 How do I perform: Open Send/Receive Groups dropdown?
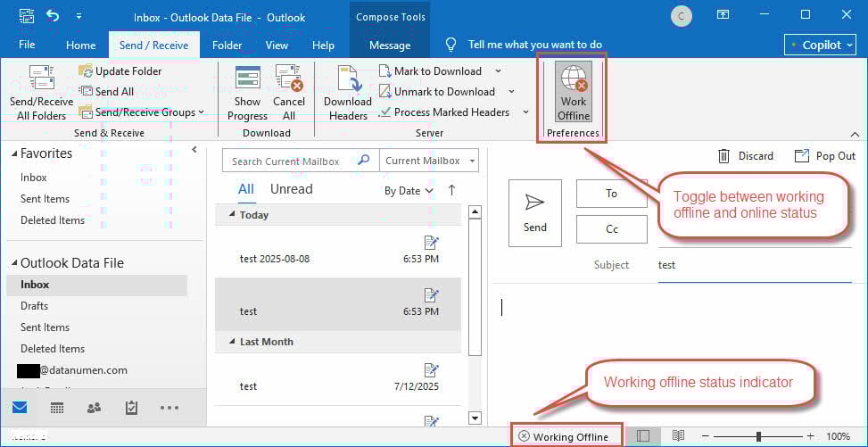pos(141,112)
